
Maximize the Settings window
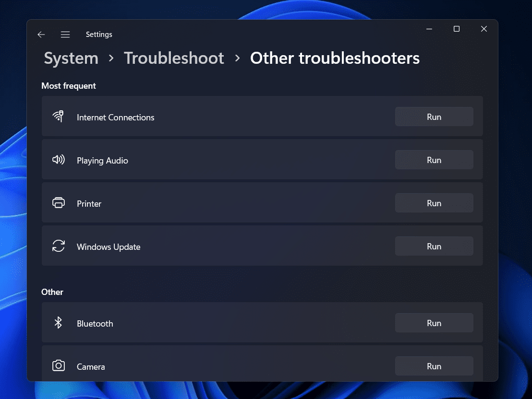point(457,29)
